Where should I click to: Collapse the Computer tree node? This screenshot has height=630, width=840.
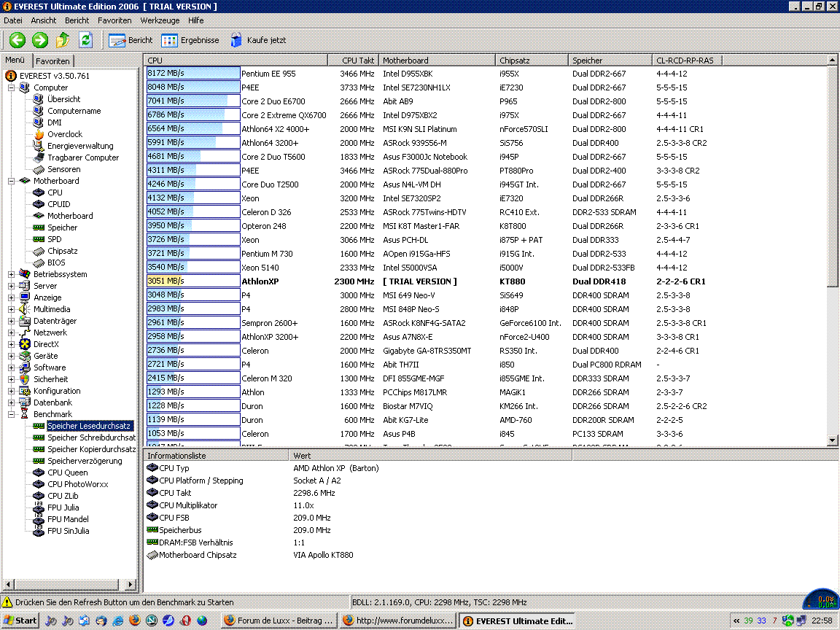click(11, 87)
